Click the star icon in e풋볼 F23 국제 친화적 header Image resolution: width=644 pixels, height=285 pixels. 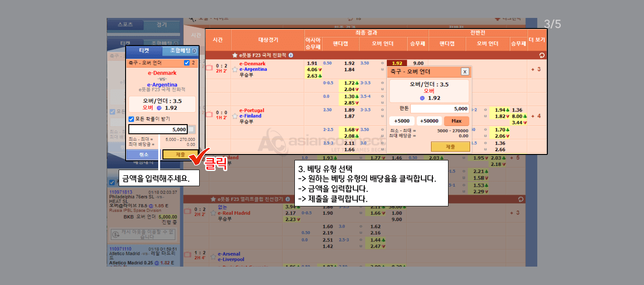pyautogui.click(x=235, y=55)
